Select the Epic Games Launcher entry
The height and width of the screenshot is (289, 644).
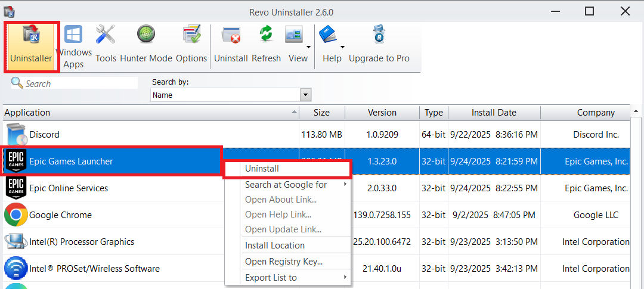point(71,161)
